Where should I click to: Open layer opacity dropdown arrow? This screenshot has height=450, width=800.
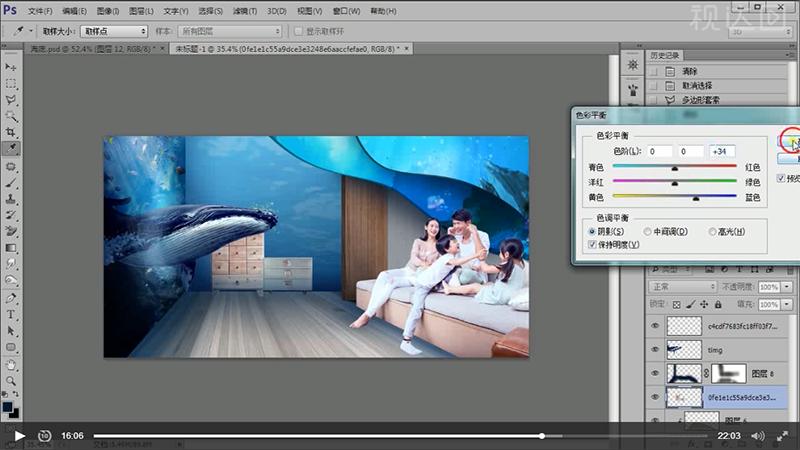(x=787, y=287)
